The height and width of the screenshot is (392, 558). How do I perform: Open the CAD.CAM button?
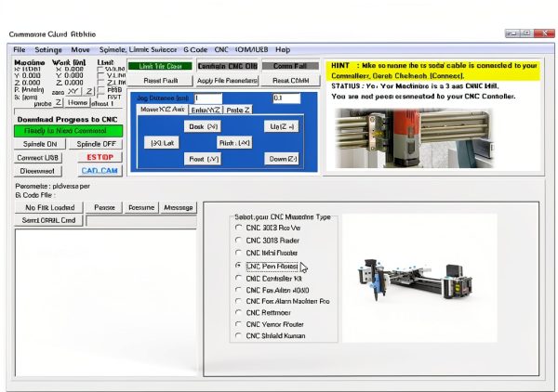tap(100, 171)
